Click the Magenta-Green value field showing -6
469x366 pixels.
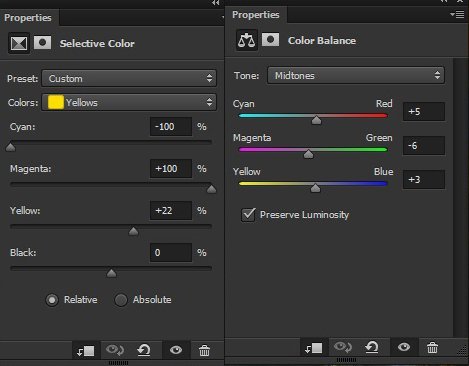pos(424,145)
